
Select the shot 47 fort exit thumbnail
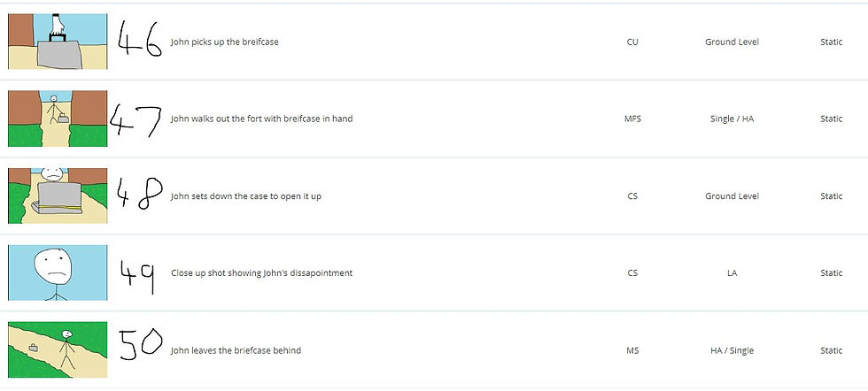click(58, 119)
